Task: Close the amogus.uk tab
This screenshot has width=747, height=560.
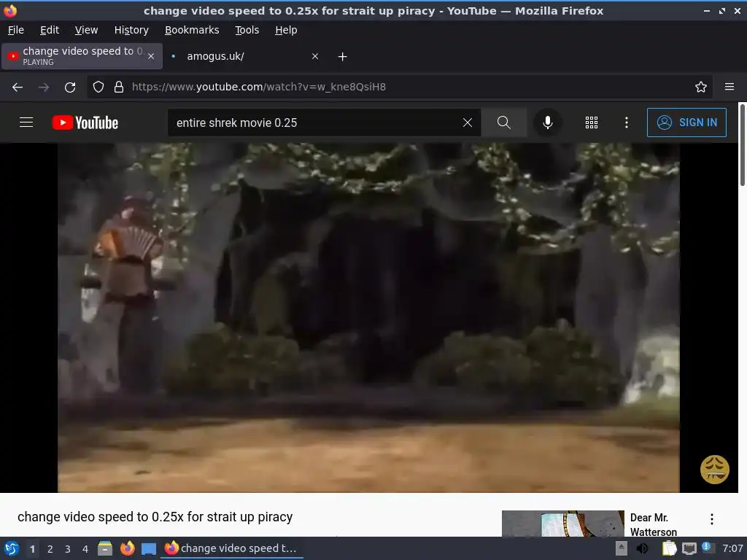Action: point(315,56)
